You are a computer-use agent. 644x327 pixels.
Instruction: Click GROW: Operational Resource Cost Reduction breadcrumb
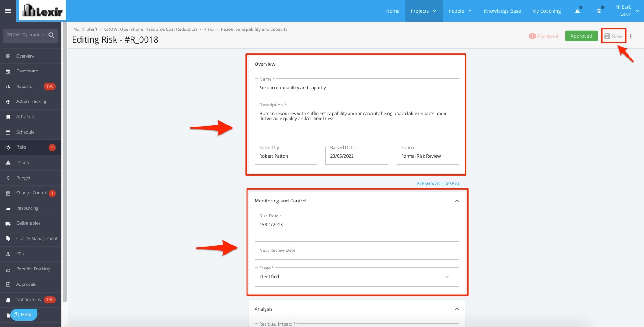[150, 29]
